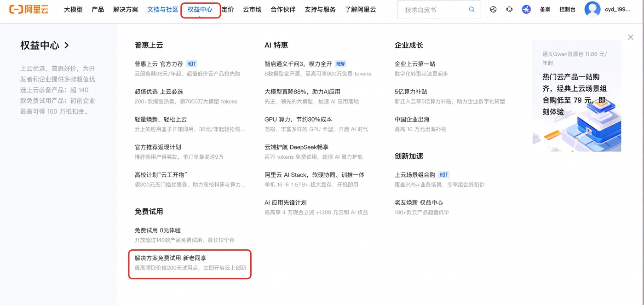Open the 合作伙伴 menu
This screenshot has height=305, width=644.
click(283, 9)
